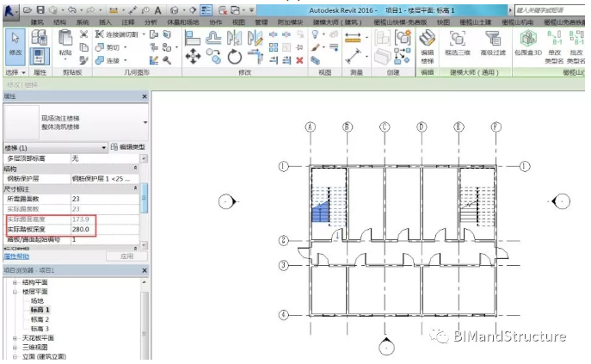The image size is (591, 364).
Task: Close the 属性 Properties panel
Action: (x=145, y=96)
